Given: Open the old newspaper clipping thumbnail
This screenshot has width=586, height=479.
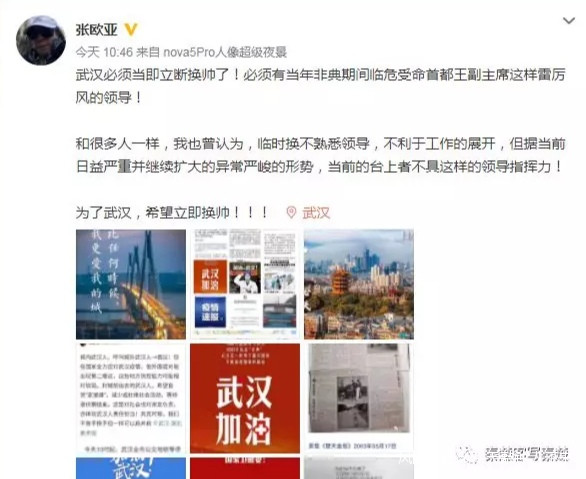Looking at the screenshot, I should pos(359,398).
